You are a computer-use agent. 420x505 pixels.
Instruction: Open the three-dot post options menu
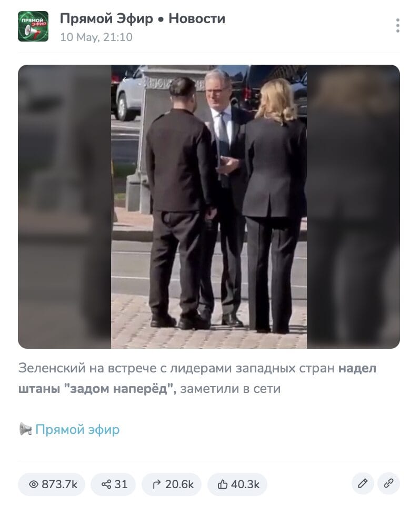pos(398,25)
